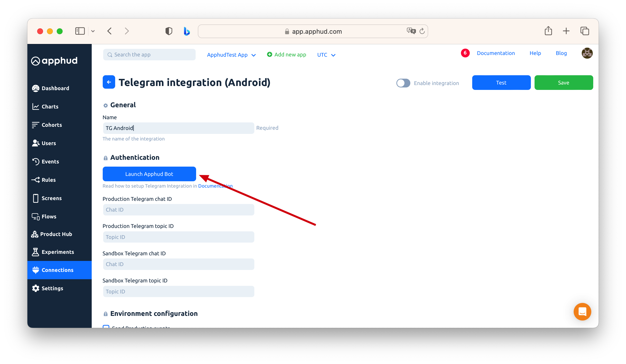Click Production Telegram topic ID field
626x364 pixels.
click(178, 237)
